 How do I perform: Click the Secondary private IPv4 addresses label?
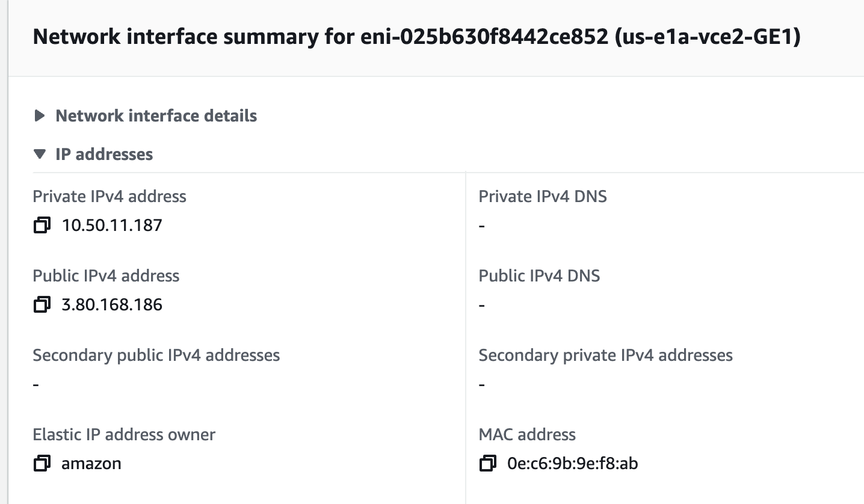click(x=605, y=355)
